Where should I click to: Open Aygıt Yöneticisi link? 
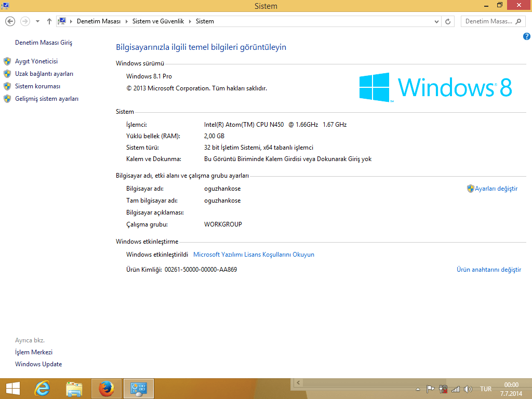pos(36,61)
